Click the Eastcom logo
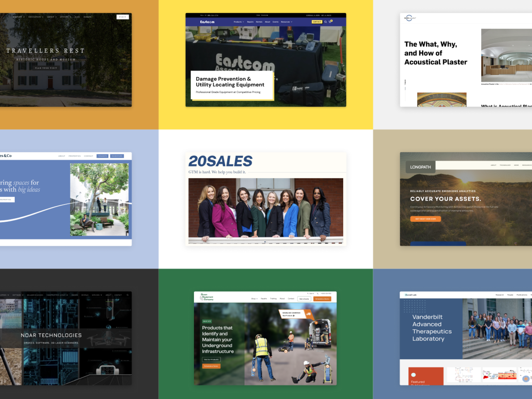The width and height of the screenshot is (532, 399). pyautogui.click(x=207, y=21)
